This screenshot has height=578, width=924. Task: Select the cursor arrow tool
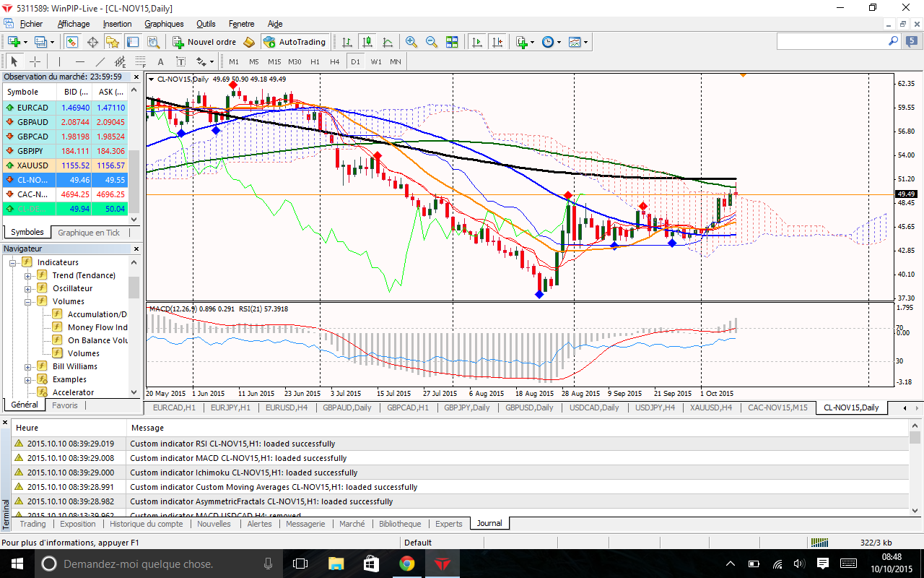click(14, 61)
